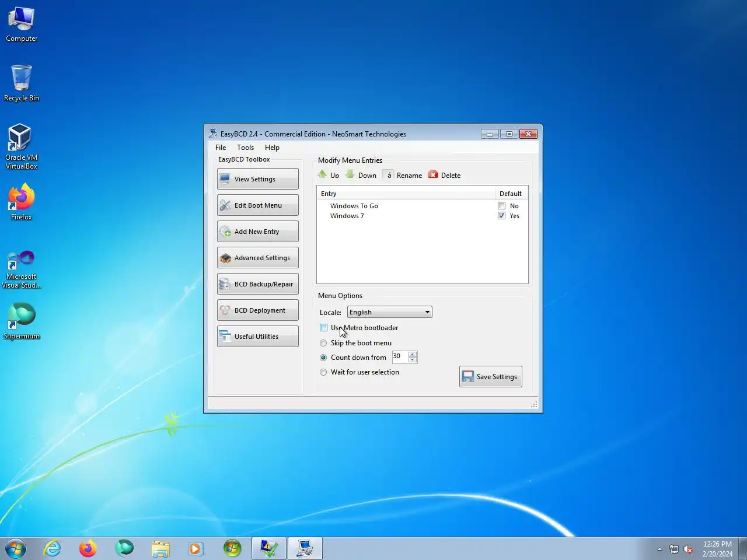Click the taskbar clock
Viewport: 747px width, 560px height.
coord(717,549)
